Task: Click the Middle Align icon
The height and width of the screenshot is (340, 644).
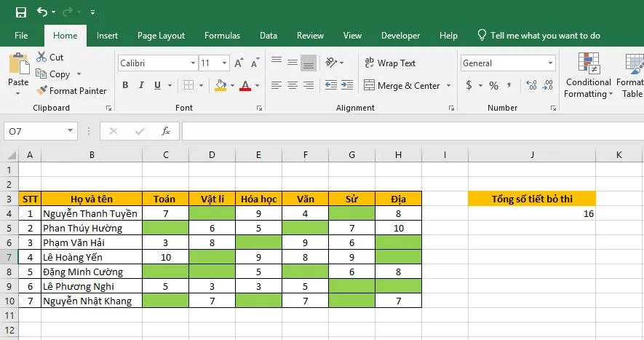Action: point(293,63)
